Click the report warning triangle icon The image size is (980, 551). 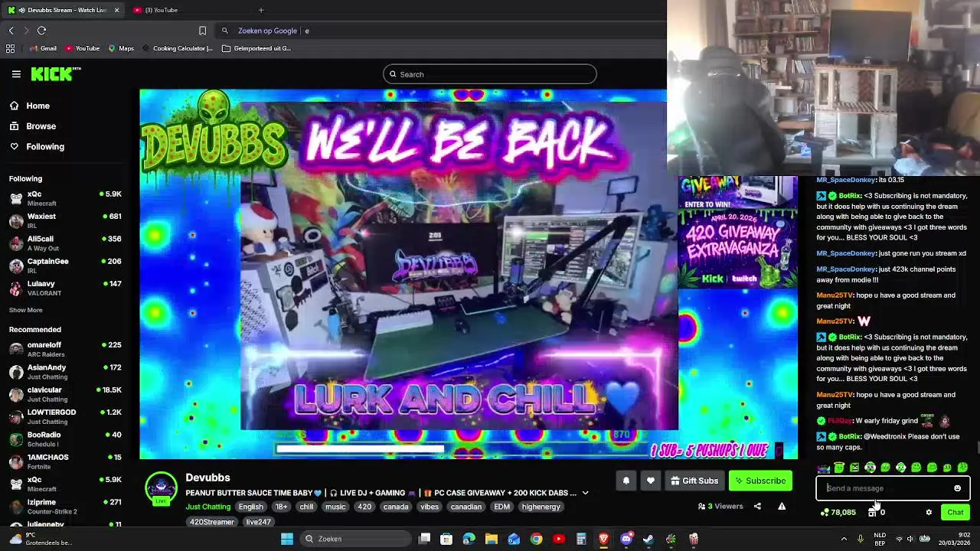(x=782, y=506)
